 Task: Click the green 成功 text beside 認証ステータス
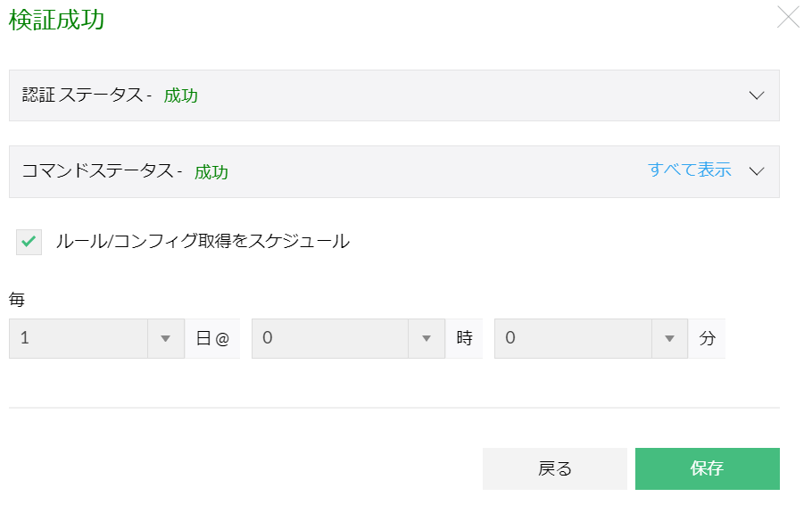pyautogui.click(x=181, y=95)
